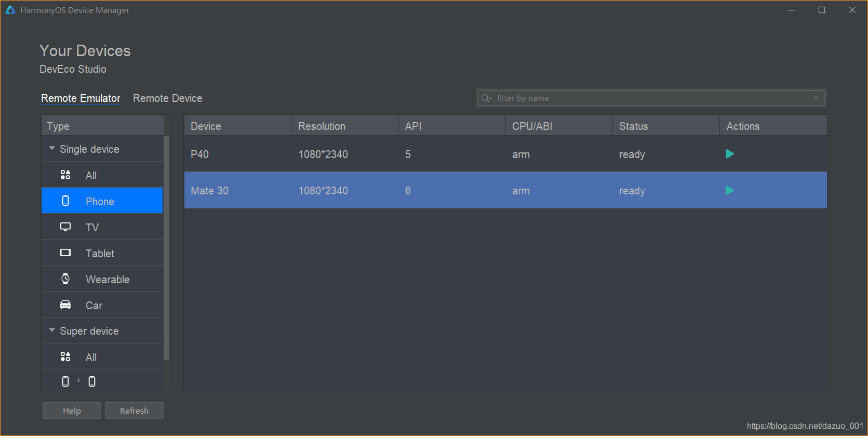Switch to the Remote Emulator tab
868x436 pixels.
[81, 98]
